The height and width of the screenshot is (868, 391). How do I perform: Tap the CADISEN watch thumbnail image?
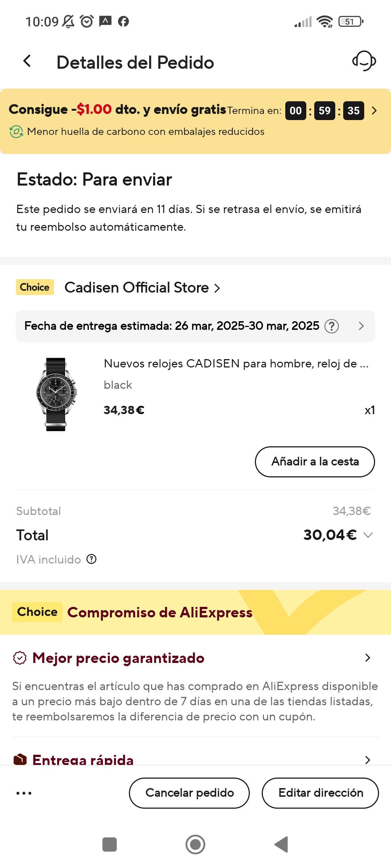coord(56,394)
